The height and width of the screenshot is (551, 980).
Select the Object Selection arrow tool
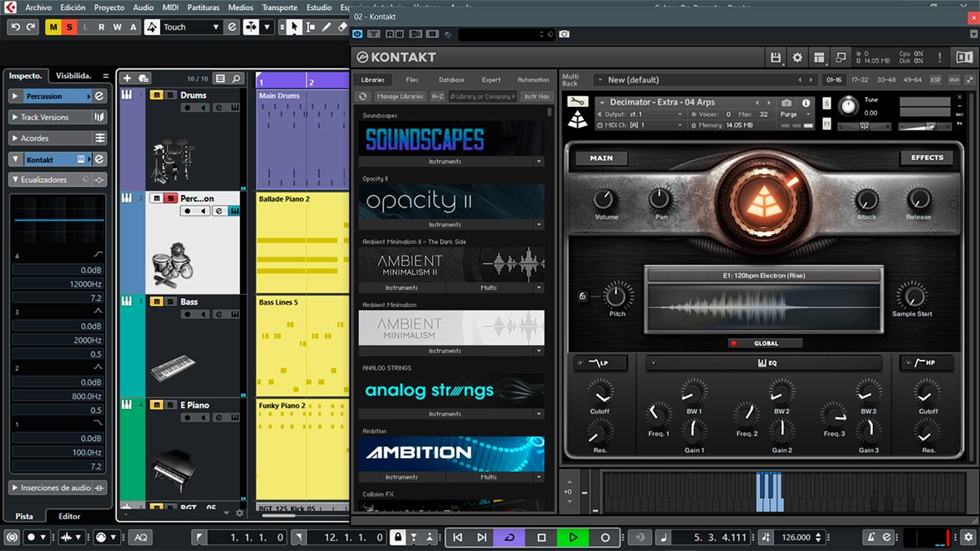coord(292,27)
